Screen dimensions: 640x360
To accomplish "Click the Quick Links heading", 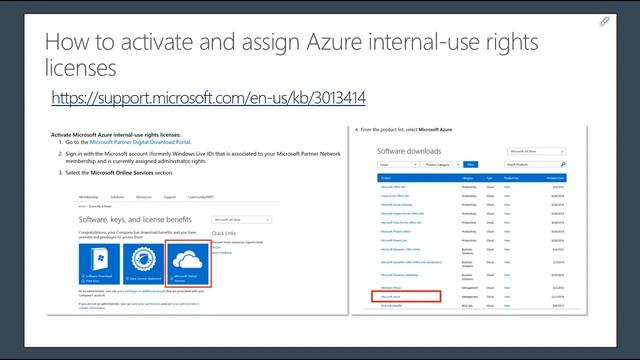I will 224,233.
